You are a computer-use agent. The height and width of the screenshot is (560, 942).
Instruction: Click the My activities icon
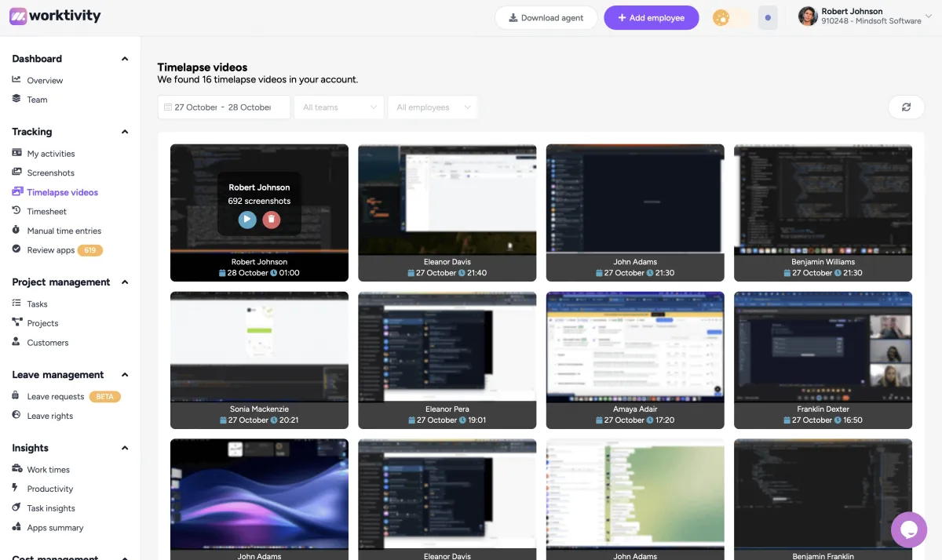tap(16, 153)
